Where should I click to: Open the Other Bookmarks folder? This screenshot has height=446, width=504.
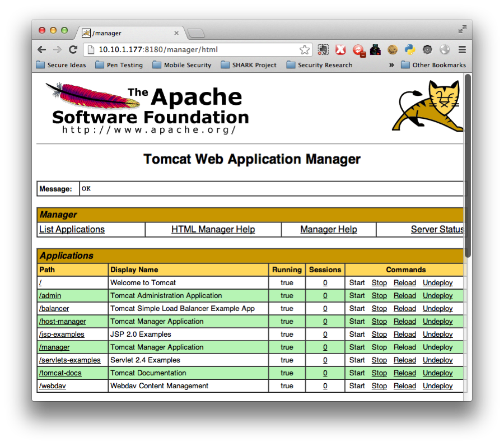[433, 65]
